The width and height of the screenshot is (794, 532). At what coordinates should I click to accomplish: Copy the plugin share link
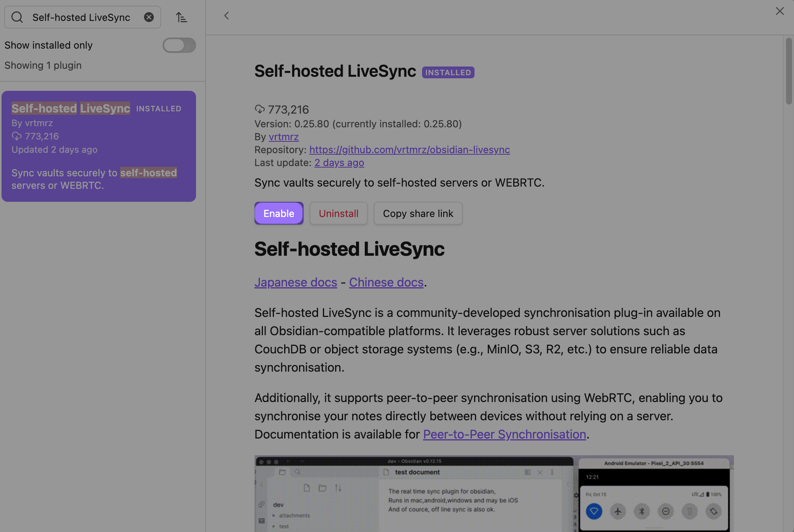(x=418, y=213)
